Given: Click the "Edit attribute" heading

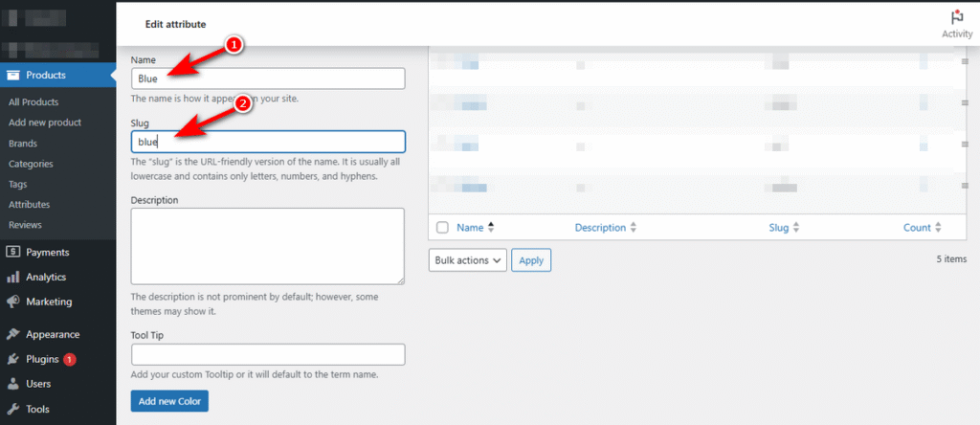Looking at the screenshot, I should coord(176,24).
